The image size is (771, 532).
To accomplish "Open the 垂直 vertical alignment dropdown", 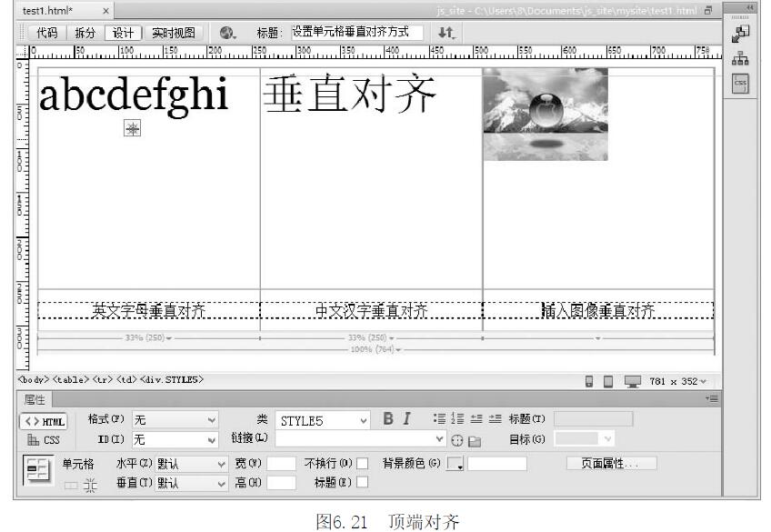I will 190,482.
